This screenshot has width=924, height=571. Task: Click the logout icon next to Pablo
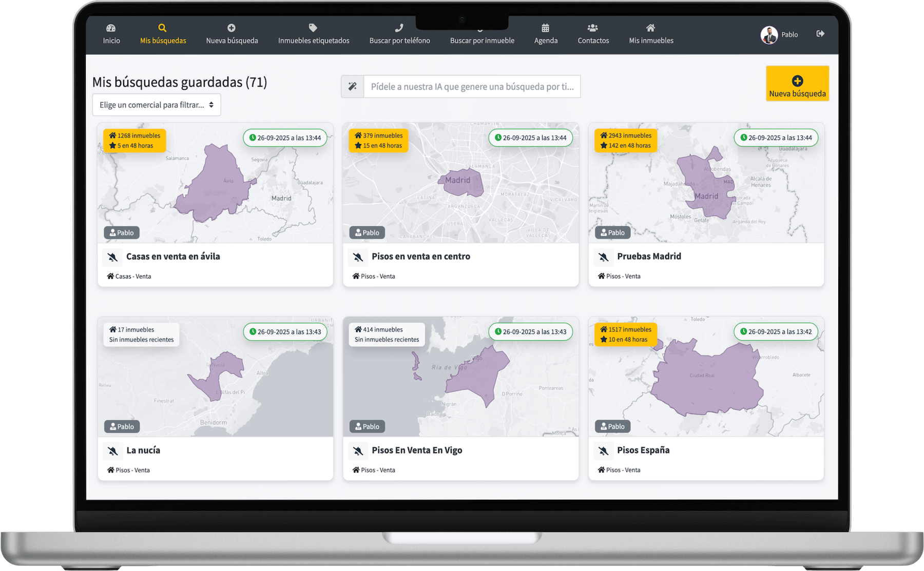tap(820, 34)
